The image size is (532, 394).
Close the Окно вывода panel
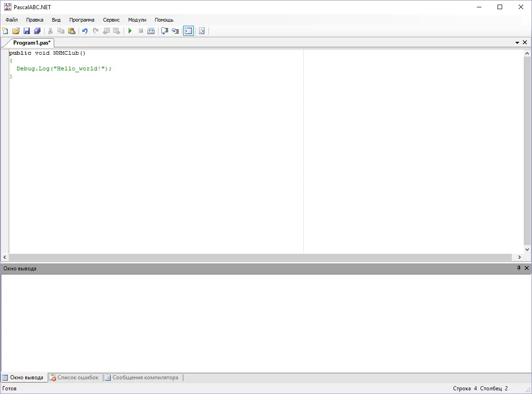click(526, 268)
